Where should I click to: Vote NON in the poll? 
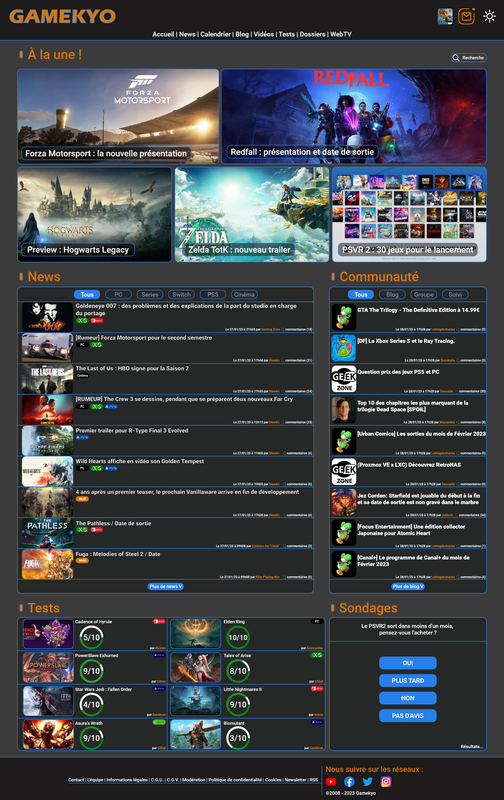408,698
